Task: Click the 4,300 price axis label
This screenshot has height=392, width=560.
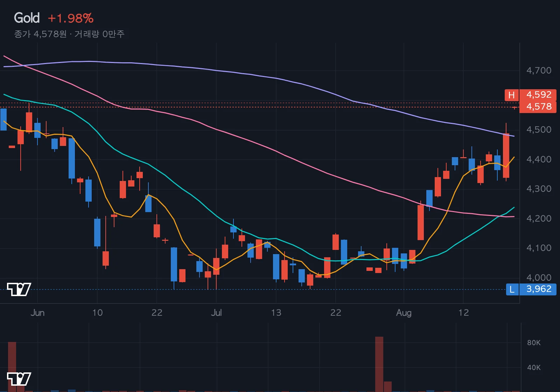Action: pyautogui.click(x=539, y=189)
